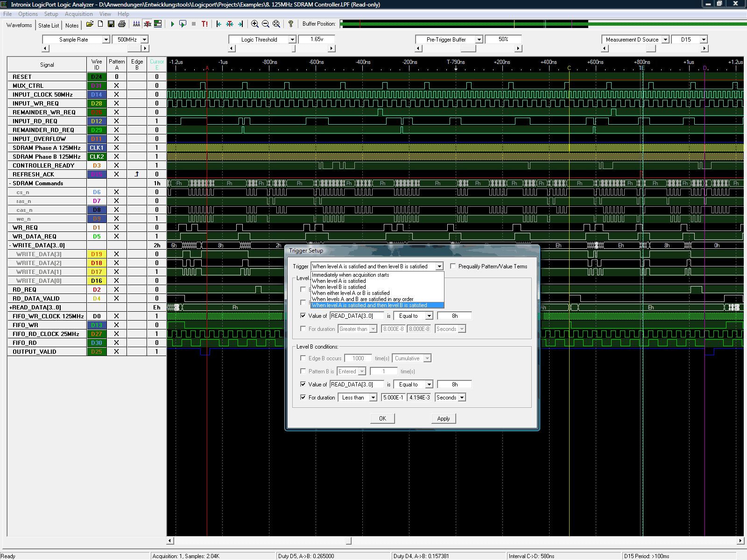747x560 pixels.
Task: Zoom in on the waveform display
Action: tap(254, 24)
